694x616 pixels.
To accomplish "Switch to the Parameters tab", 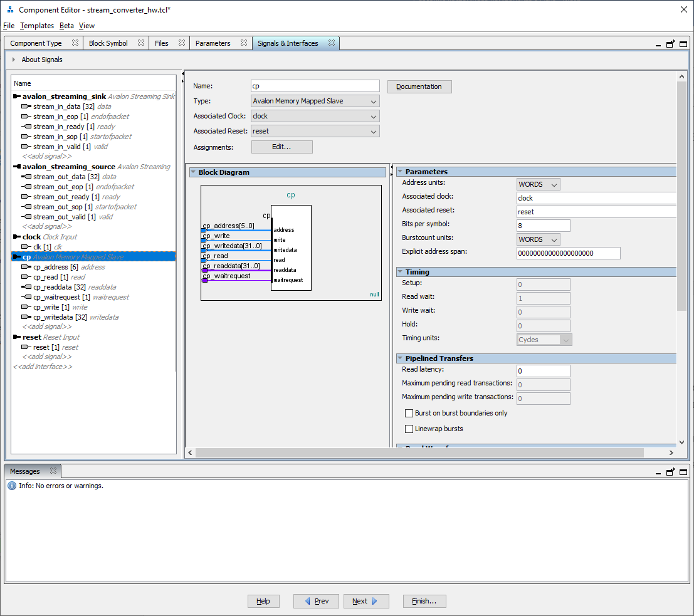I will point(213,43).
